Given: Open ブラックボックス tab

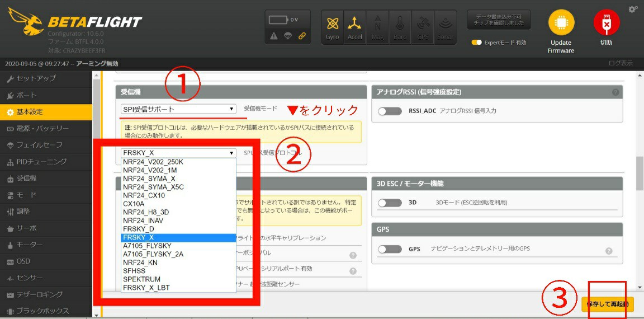Looking at the screenshot, I should pos(46,311).
